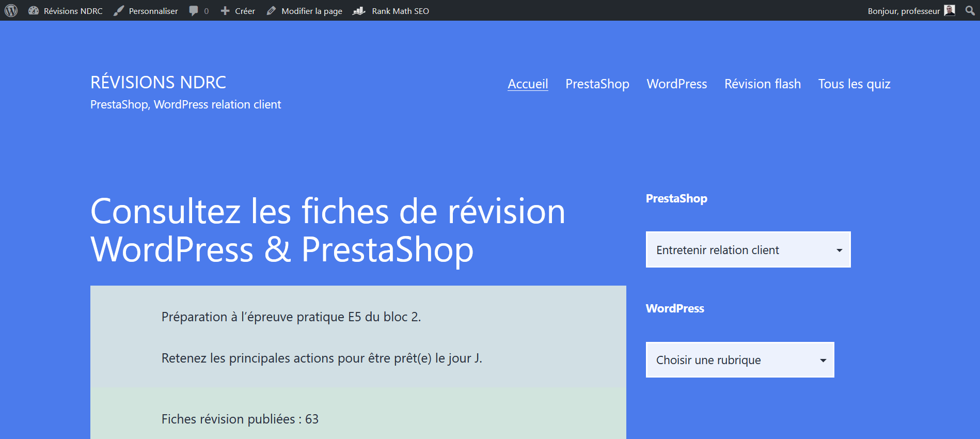Image resolution: width=980 pixels, height=439 pixels.
Task: Open the Révisions NDRC dashboard link
Action: 66,11
